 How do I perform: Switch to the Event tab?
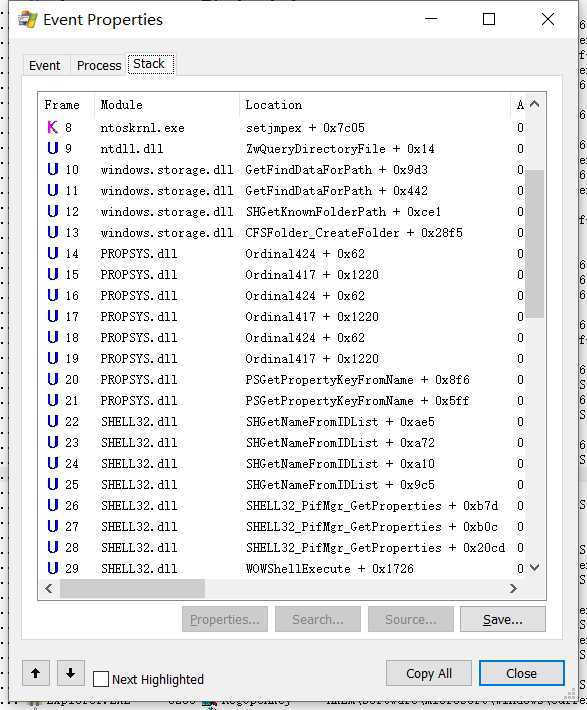(44, 65)
